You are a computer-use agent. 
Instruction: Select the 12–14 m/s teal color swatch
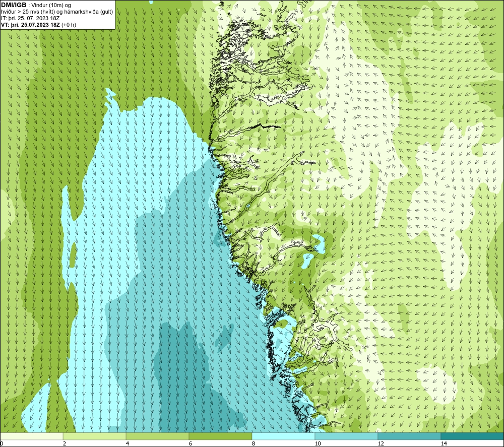click(409, 436)
